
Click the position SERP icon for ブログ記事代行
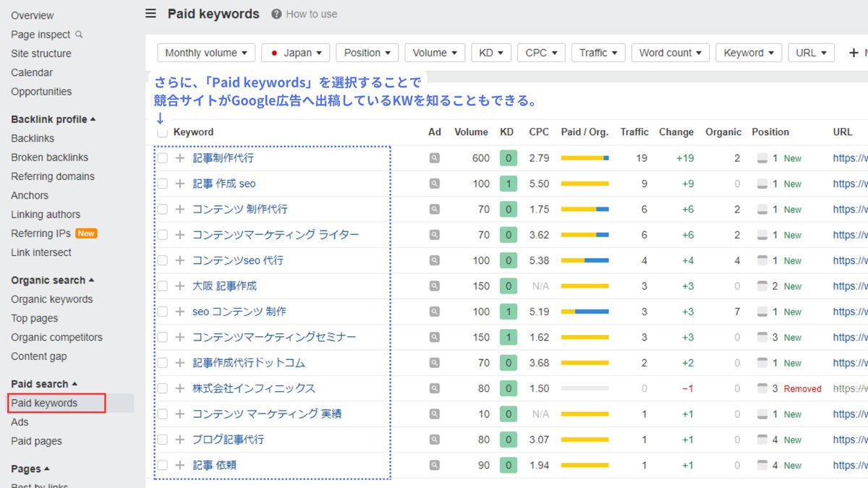point(762,440)
